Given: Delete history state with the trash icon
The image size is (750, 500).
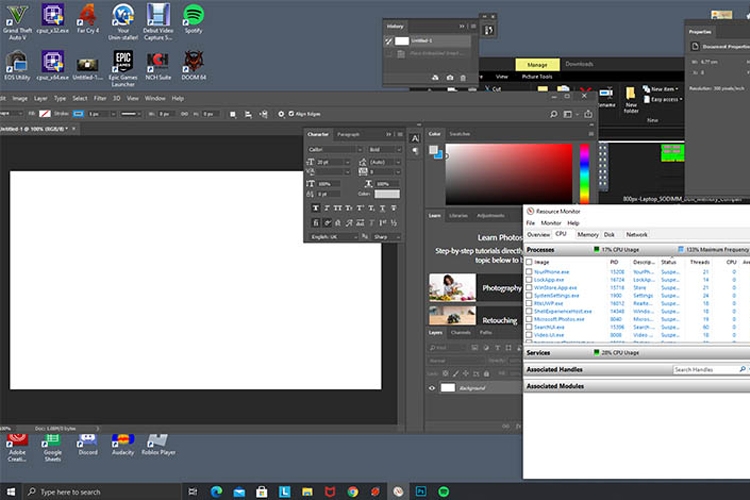Looking at the screenshot, I should [x=465, y=77].
